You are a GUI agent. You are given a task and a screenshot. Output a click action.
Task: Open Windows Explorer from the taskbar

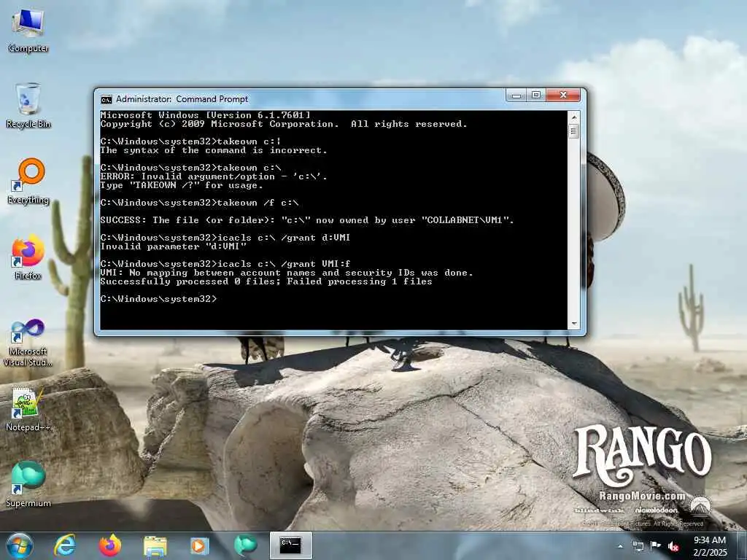point(155,545)
